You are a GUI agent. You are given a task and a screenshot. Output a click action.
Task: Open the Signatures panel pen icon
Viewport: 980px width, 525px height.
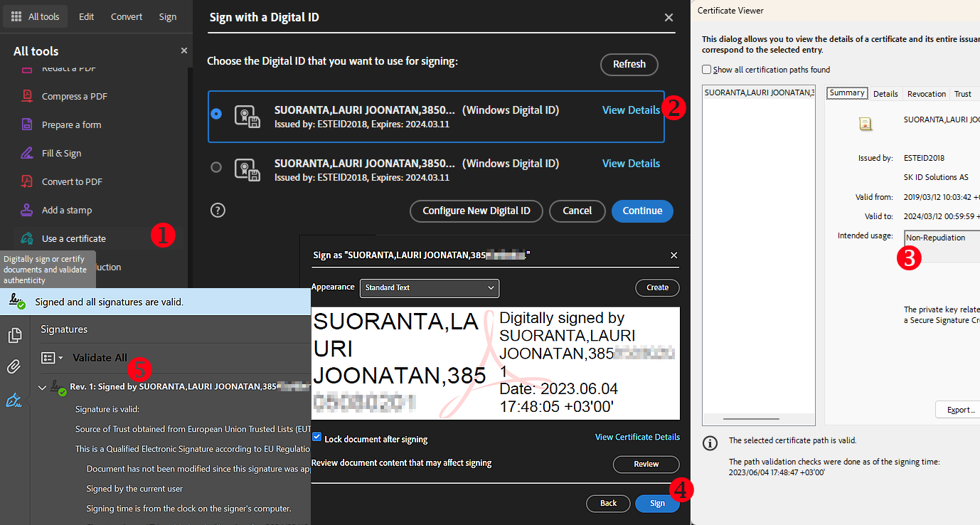(14, 401)
